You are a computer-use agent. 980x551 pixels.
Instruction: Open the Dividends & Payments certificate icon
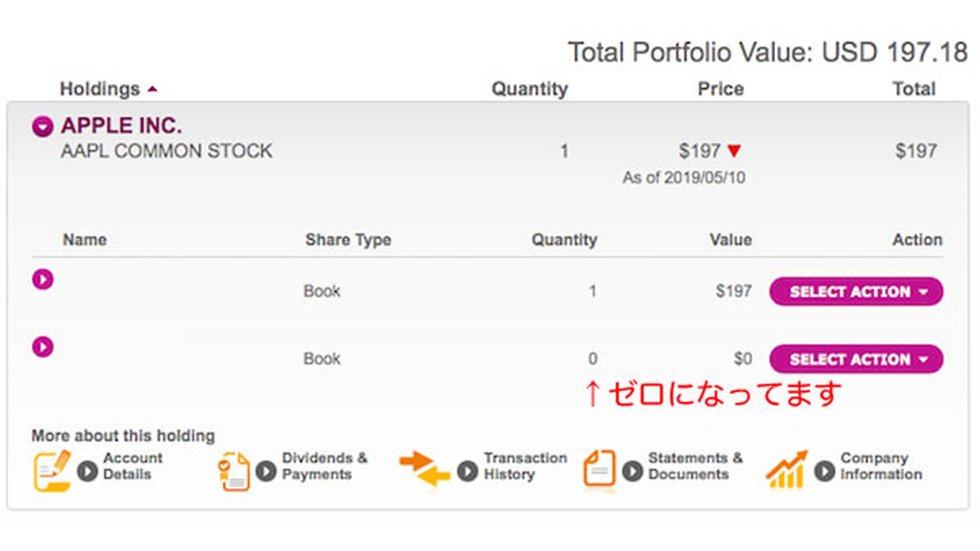tap(234, 471)
